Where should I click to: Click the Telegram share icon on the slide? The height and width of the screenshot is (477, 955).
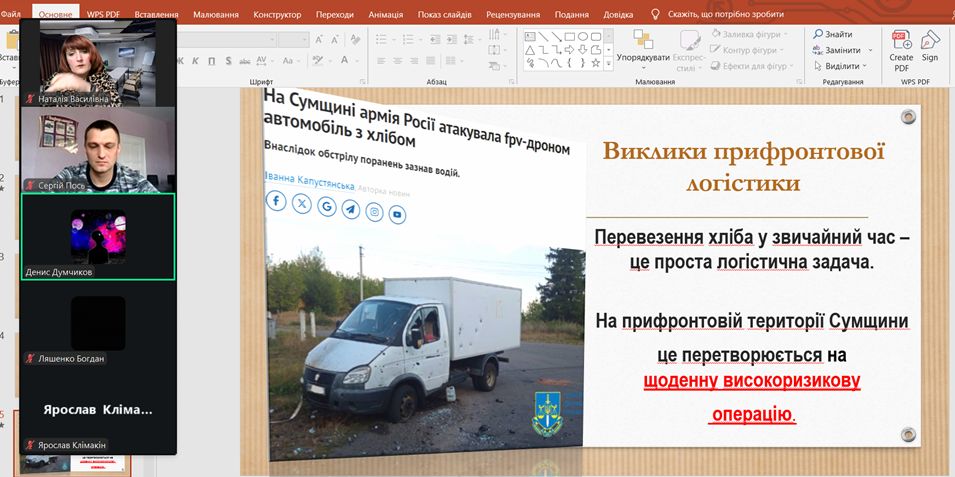click(350, 208)
